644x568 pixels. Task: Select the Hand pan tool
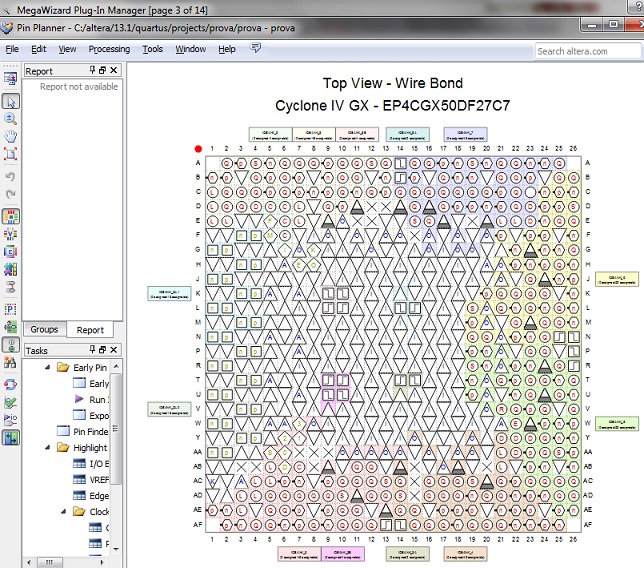tap(11, 136)
